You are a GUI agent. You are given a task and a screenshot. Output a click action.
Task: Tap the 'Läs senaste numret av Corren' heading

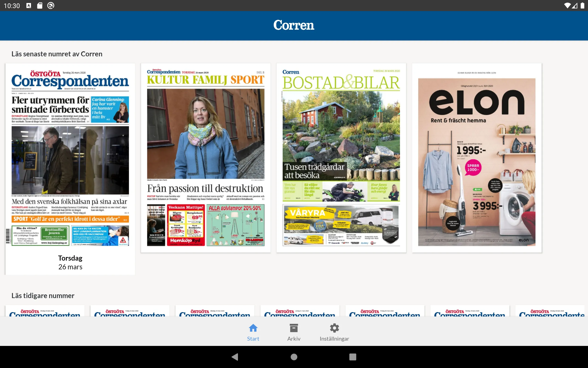point(57,54)
